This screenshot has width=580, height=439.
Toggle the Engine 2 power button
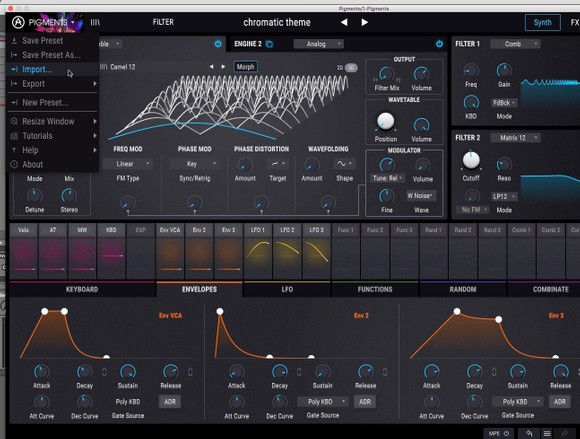[439, 44]
